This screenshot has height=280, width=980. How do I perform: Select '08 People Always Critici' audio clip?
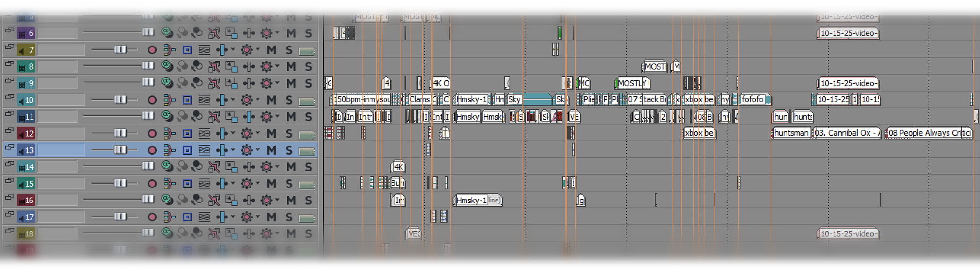(x=929, y=133)
